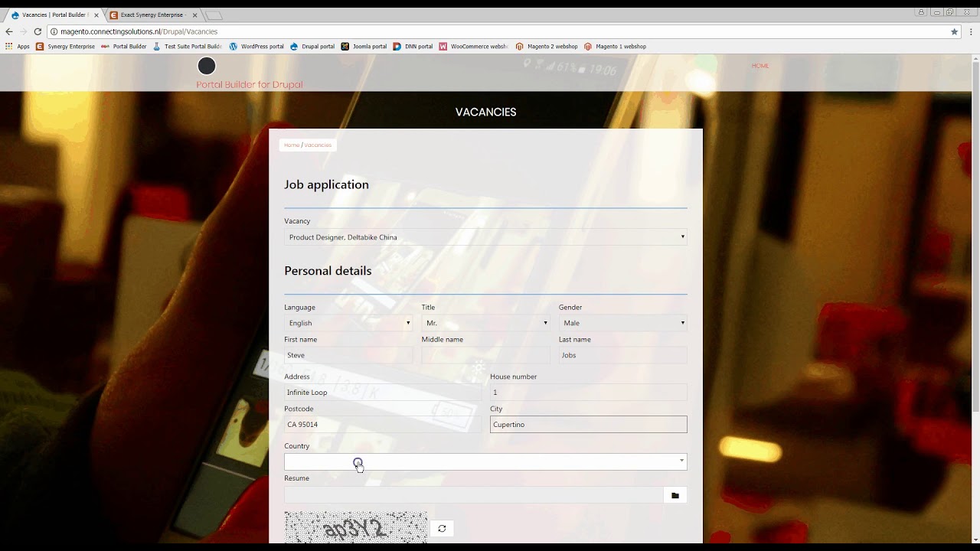The image size is (980, 551).
Task: Reload the page with refresh icon
Action: click(38, 31)
